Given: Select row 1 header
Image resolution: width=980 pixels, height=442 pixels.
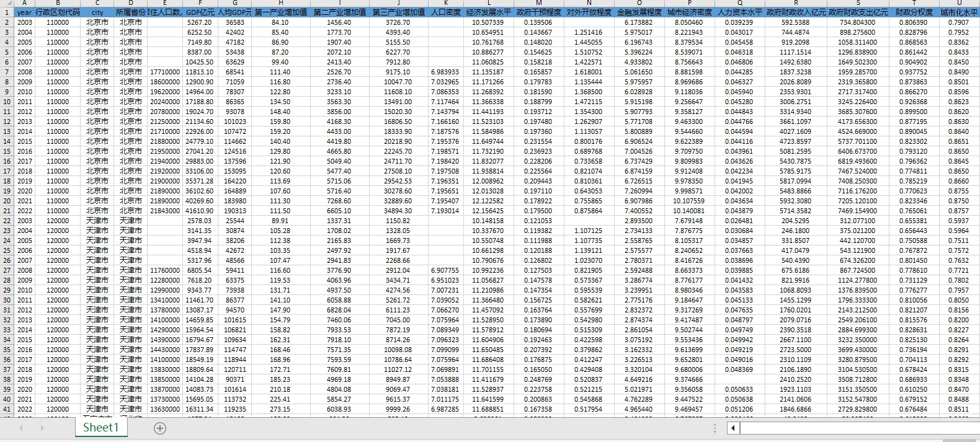Looking at the screenshot, I should [x=7, y=12].
